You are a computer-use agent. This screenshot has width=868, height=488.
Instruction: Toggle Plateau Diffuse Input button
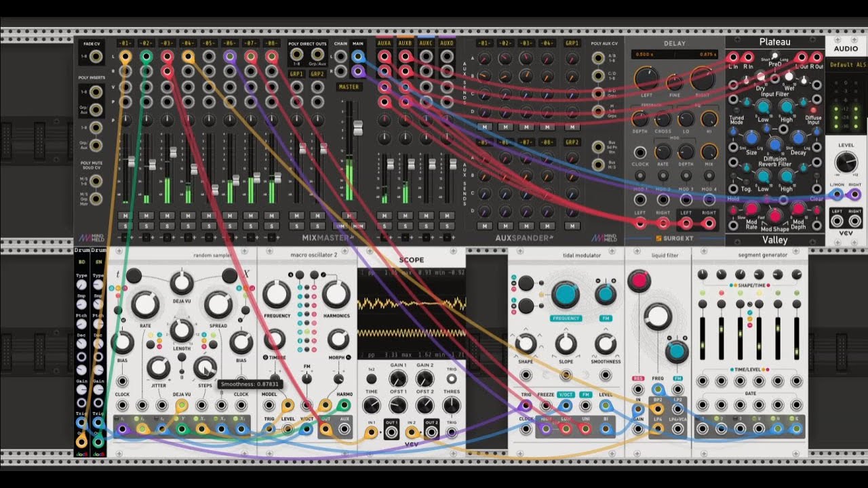[814, 110]
